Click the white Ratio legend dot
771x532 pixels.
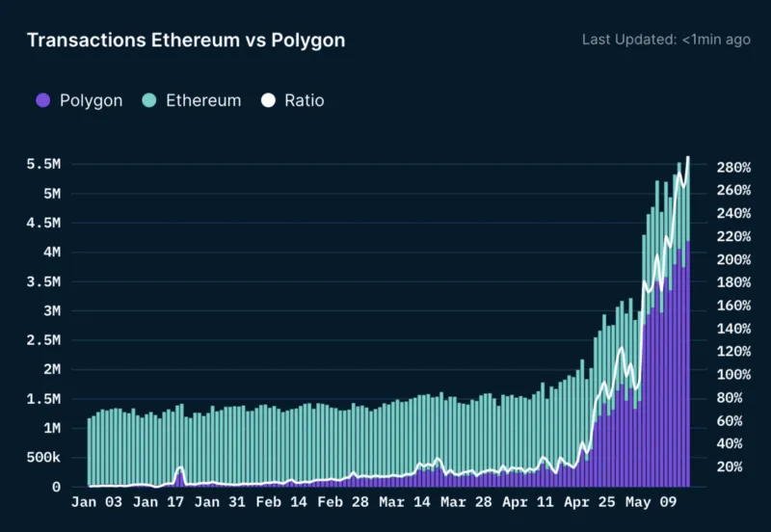268,100
